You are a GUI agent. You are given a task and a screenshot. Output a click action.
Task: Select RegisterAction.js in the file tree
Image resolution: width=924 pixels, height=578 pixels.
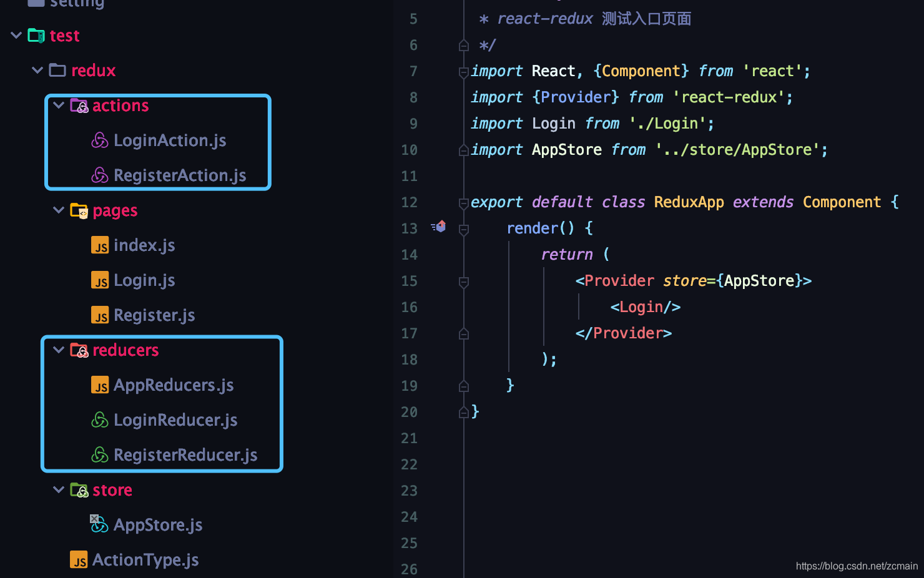pyautogui.click(x=180, y=175)
